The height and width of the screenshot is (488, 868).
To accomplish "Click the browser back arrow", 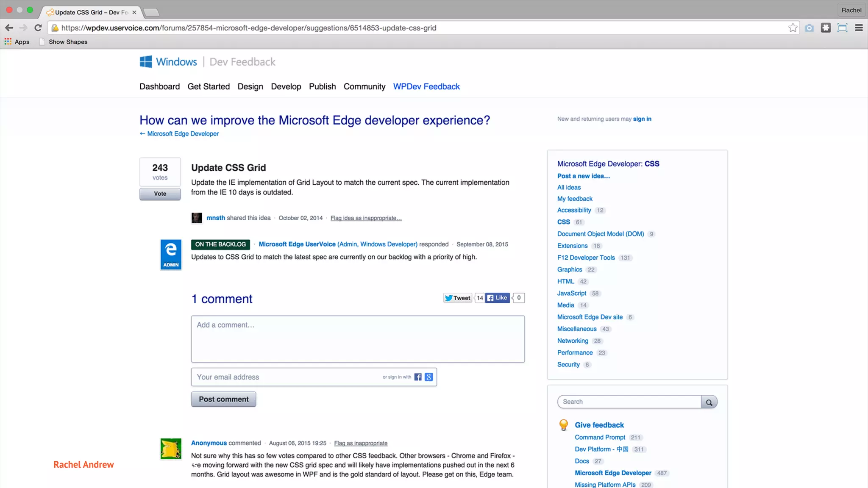I will point(9,28).
